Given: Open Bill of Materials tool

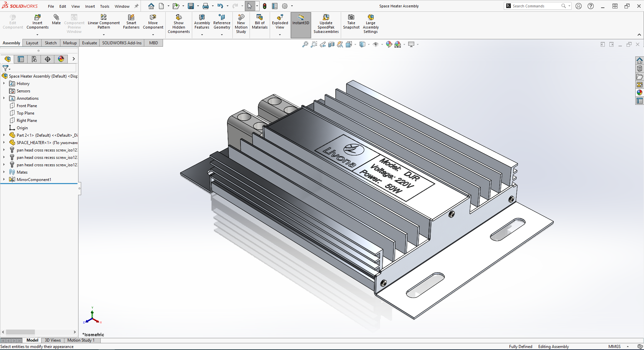Looking at the screenshot, I should pyautogui.click(x=260, y=21).
